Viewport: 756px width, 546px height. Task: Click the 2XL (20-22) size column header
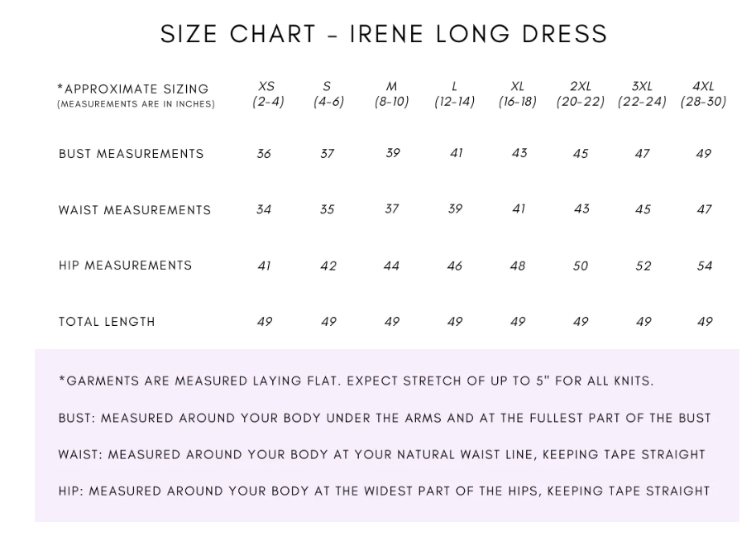coord(580,94)
